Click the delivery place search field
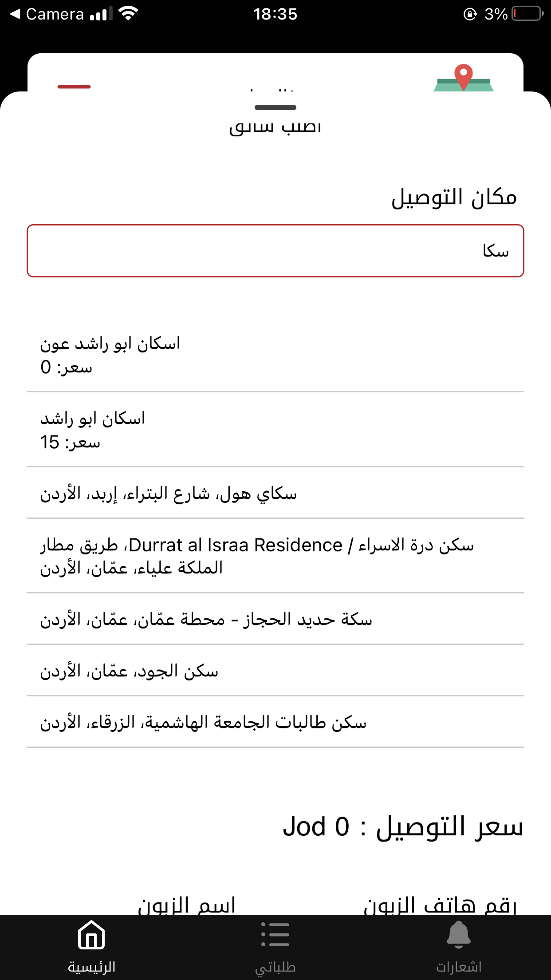The image size is (551, 980). pyautogui.click(x=275, y=251)
